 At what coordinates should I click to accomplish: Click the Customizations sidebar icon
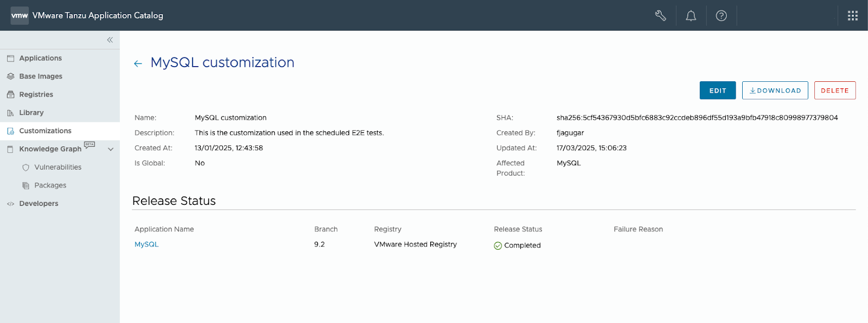10,131
